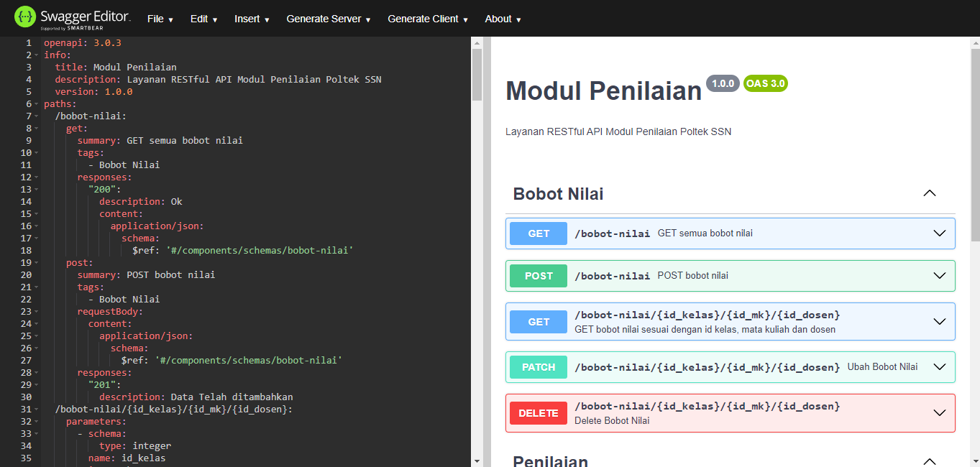Open the Edit menu
Screen dimensions: 980x467
203,19
